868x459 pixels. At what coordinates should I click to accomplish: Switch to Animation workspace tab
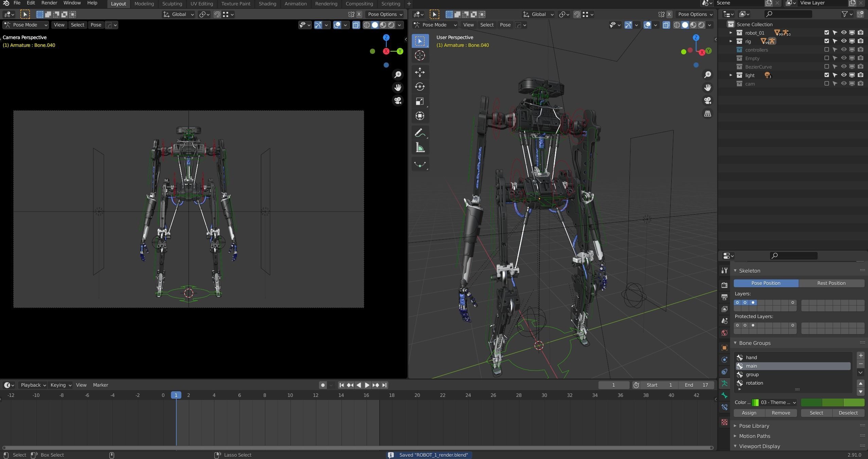click(x=296, y=4)
